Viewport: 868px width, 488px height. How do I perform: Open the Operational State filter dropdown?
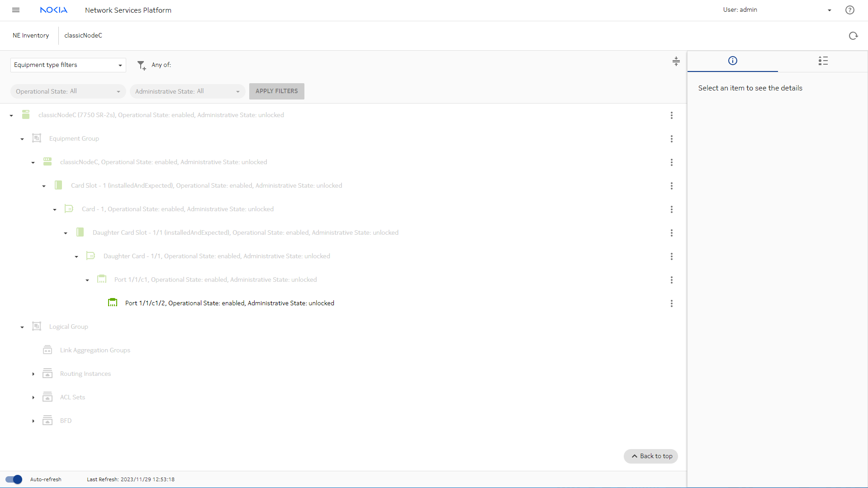(68, 91)
